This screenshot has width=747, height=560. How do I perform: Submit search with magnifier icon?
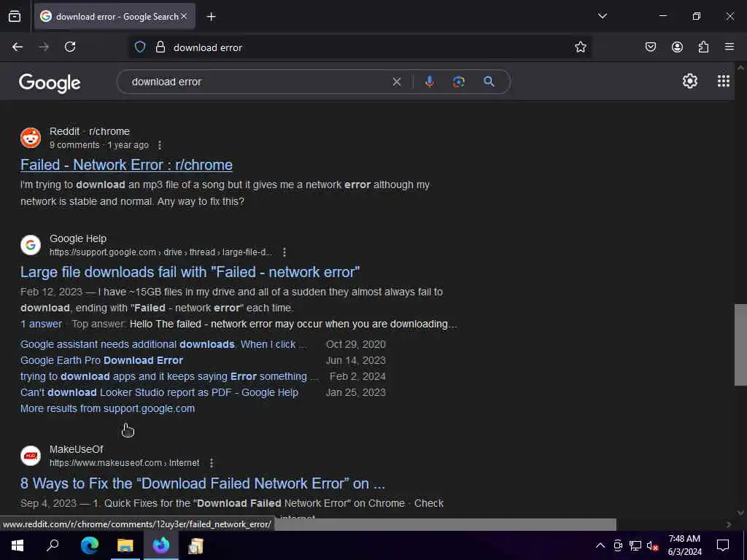[x=489, y=82]
